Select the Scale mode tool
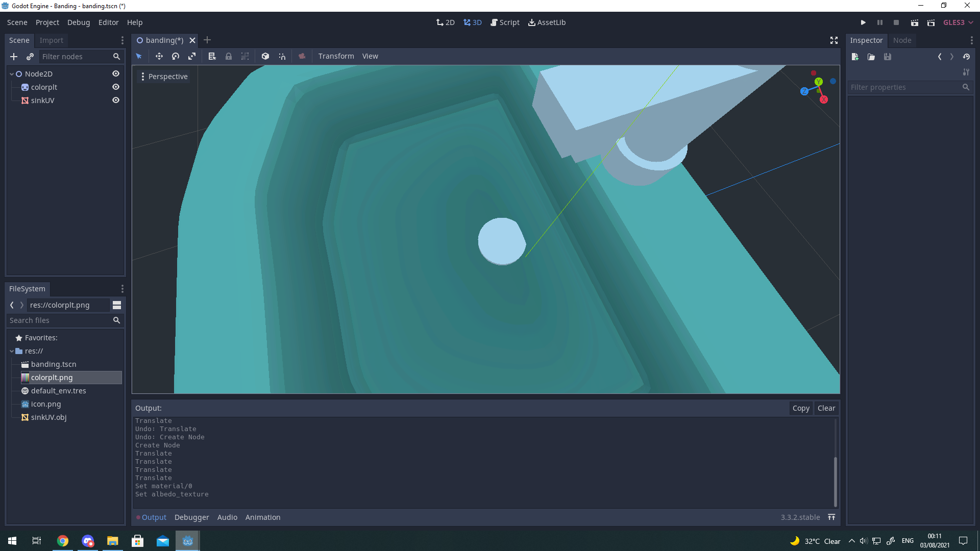This screenshot has height=551, width=980. tap(192, 56)
